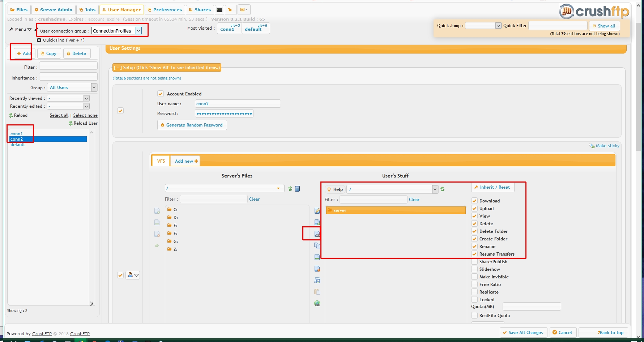Switch to the Server Admin tab

click(x=53, y=10)
